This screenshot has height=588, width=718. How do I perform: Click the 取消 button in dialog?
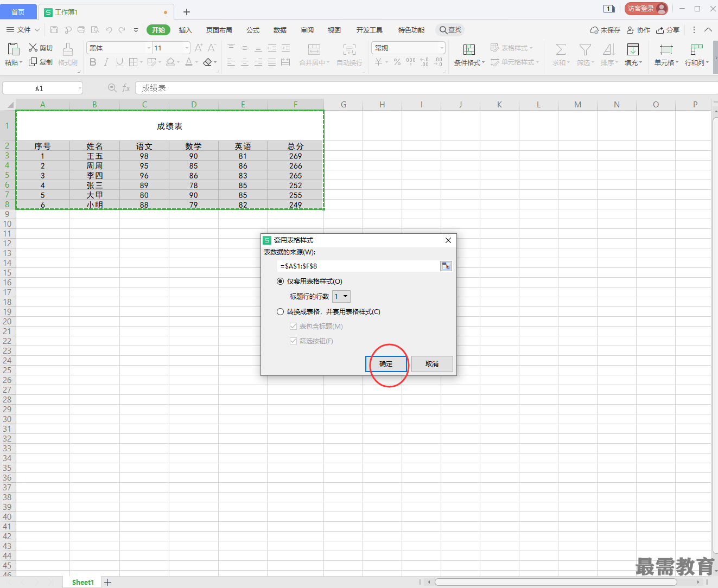432,364
